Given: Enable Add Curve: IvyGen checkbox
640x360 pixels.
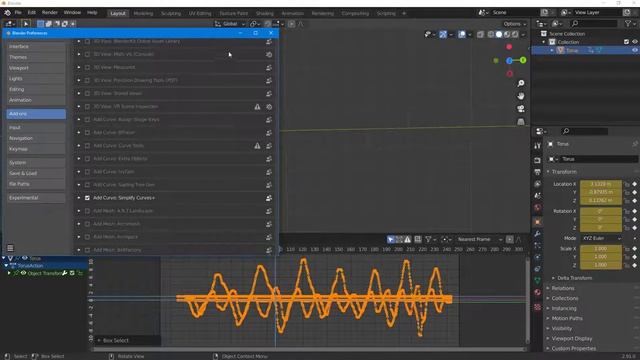Looking at the screenshot, I should 87,172.
